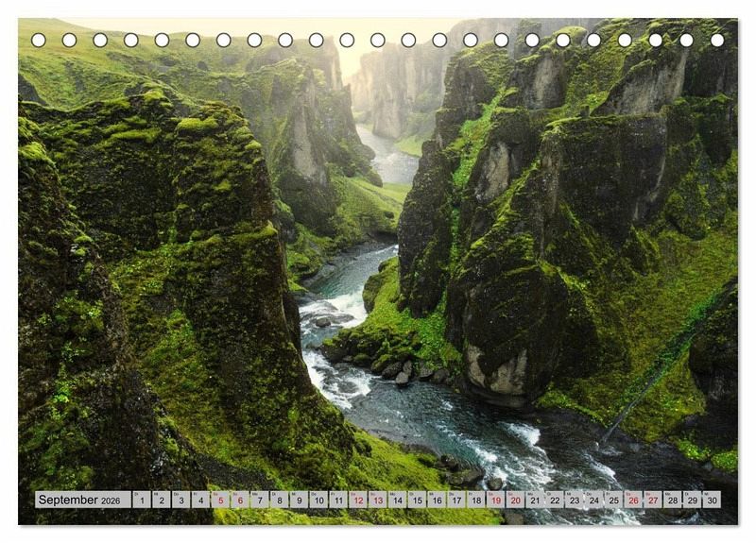The height and width of the screenshot is (543, 756).
Task: Click the first binding hole at top left
Action: point(39,40)
